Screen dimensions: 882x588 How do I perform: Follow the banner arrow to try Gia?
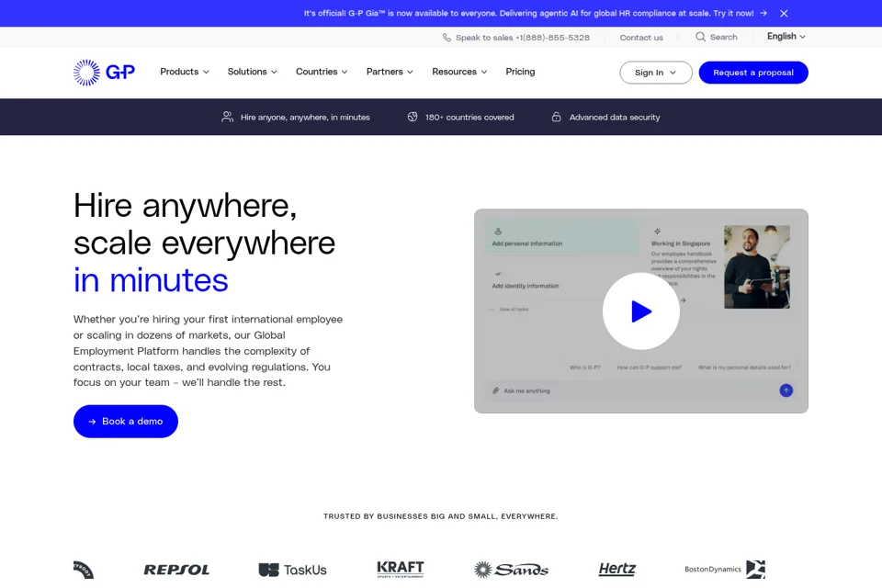pos(763,13)
